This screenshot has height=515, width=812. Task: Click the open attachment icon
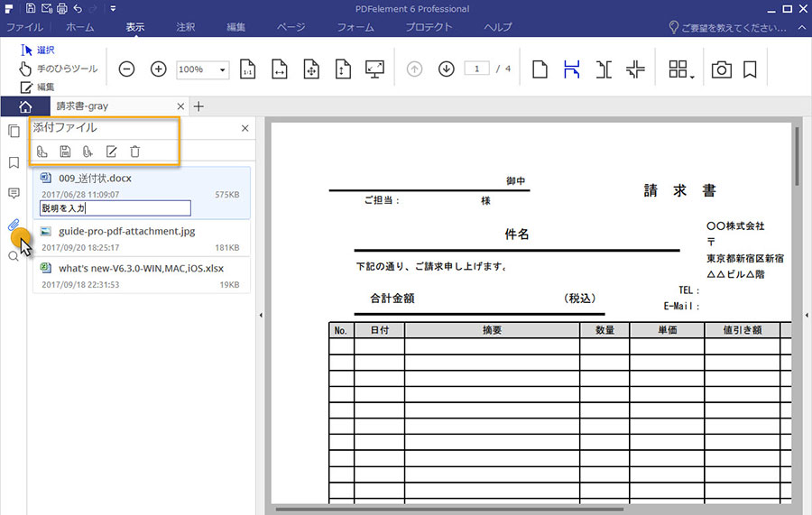[42, 152]
